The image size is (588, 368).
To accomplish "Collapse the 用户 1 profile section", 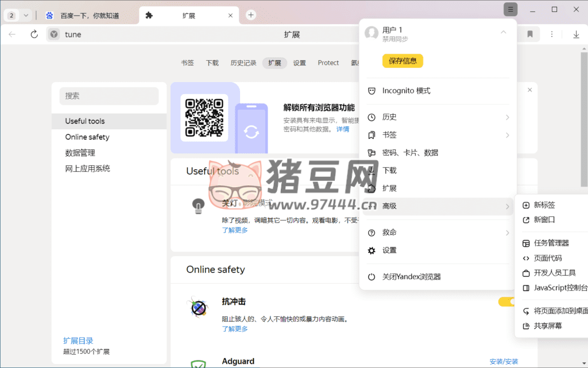I will tap(504, 33).
